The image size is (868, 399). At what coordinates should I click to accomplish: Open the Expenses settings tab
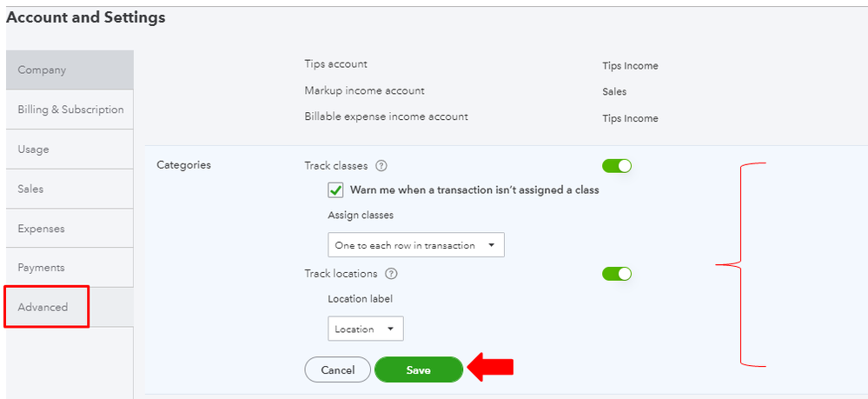[70, 229]
